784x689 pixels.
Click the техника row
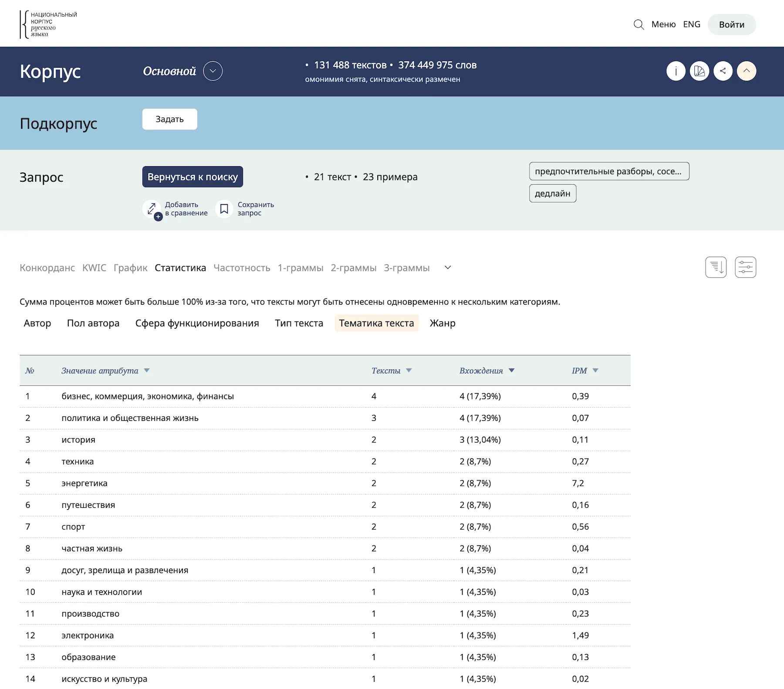325,462
